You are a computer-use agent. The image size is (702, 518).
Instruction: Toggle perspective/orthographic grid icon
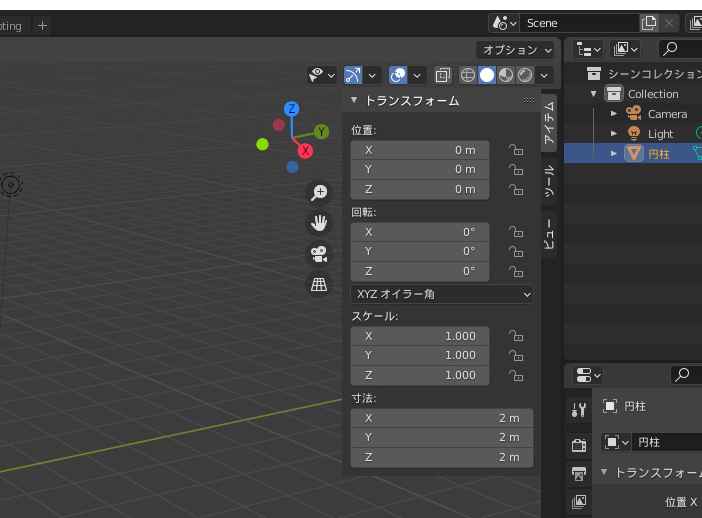point(319,284)
